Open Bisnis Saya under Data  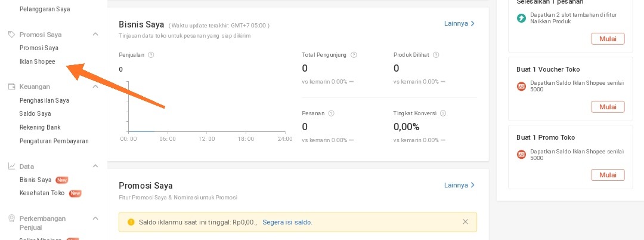[36, 180]
